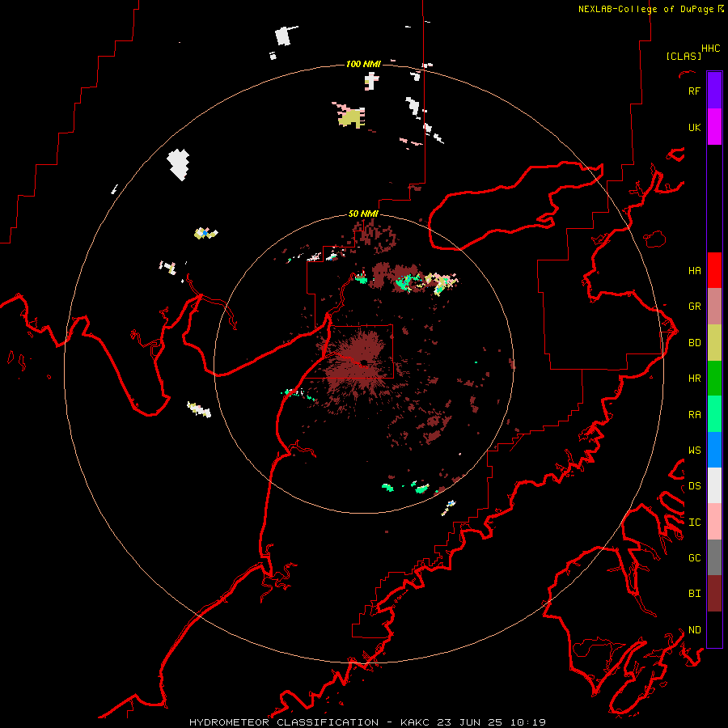Click the RA legend label
The image size is (728, 728).
click(694, 414)
